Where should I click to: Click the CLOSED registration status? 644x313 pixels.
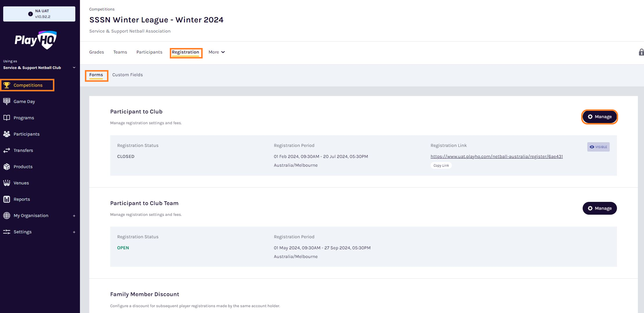point(126,156)
